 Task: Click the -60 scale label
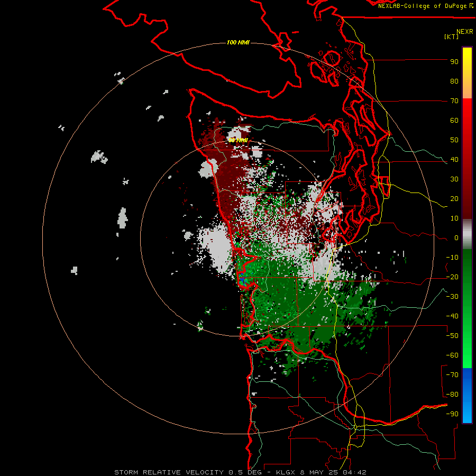click(452, 355)
